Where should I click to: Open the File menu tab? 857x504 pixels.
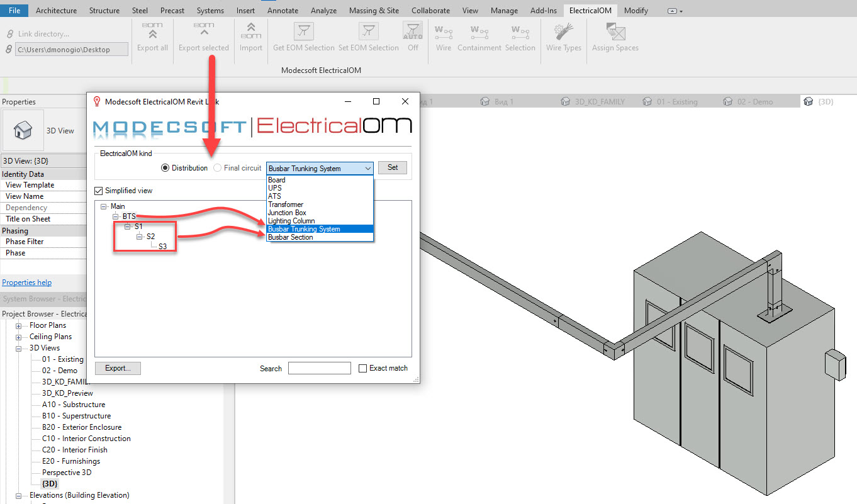click(14, 10)
